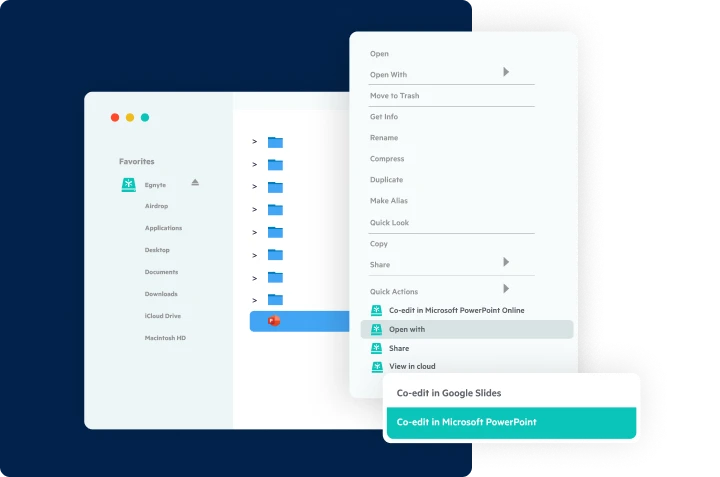Image resolution: width=720 pixels, height=477 pixels.
Task: Choose Co-edit in Microsoft PowerPoint Online
Action: [456, 310]
